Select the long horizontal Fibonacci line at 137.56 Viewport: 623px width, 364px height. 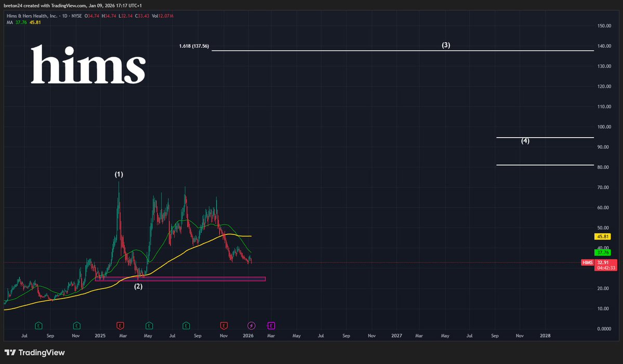pos(403,51)
